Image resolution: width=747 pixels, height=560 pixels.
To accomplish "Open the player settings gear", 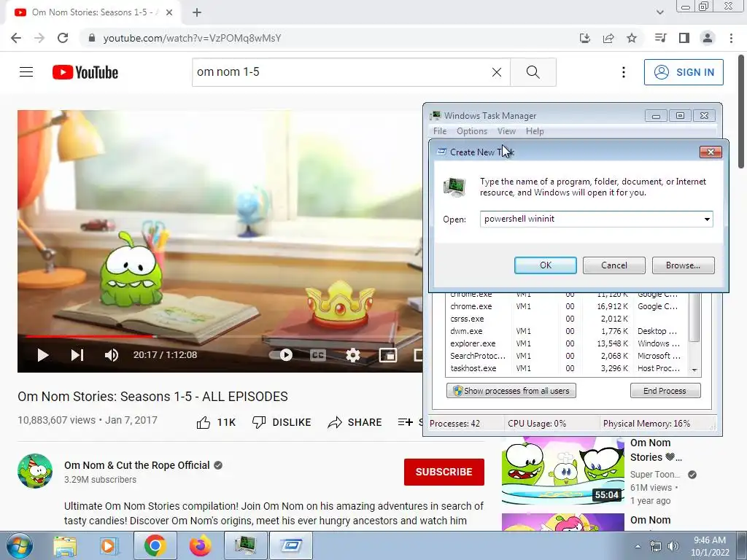I will tap(352, 355).
